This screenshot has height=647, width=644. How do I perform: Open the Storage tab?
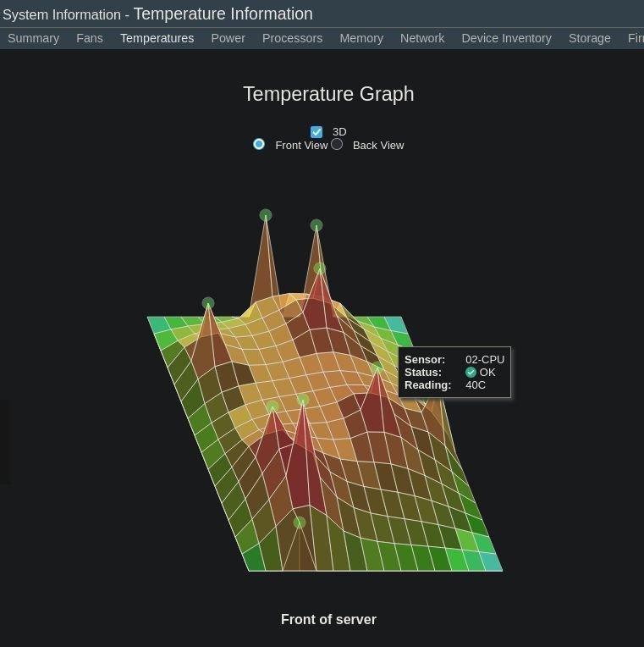(x=590, y=38)
